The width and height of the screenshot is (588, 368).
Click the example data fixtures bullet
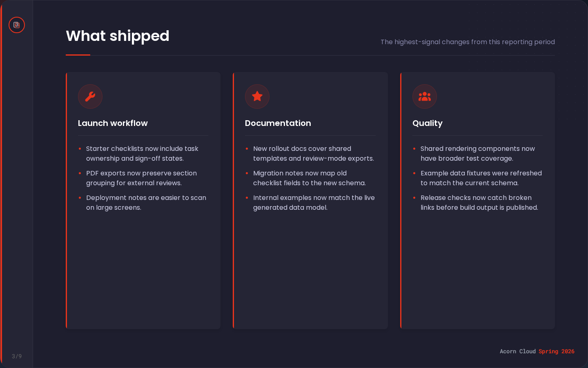(x=481, y=178)
